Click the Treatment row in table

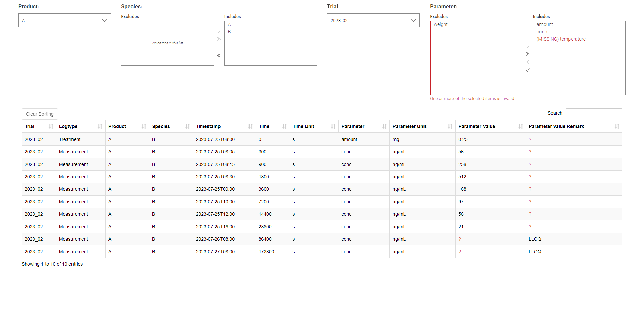click(69, 139)
